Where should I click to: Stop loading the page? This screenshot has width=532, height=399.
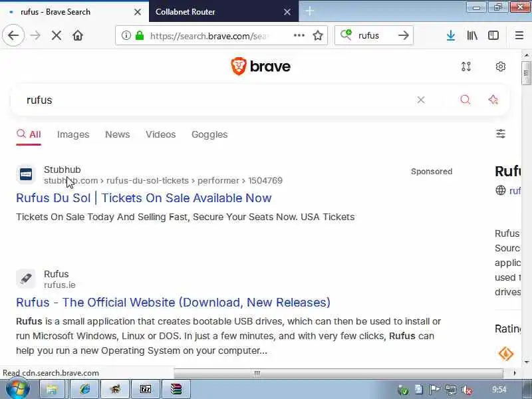[57, 35]
